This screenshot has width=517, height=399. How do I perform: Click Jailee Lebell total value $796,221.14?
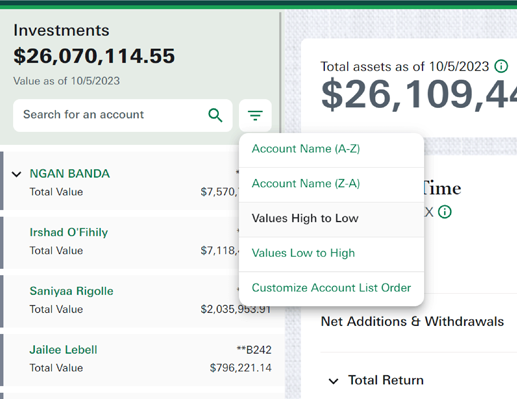pos(240,368)
